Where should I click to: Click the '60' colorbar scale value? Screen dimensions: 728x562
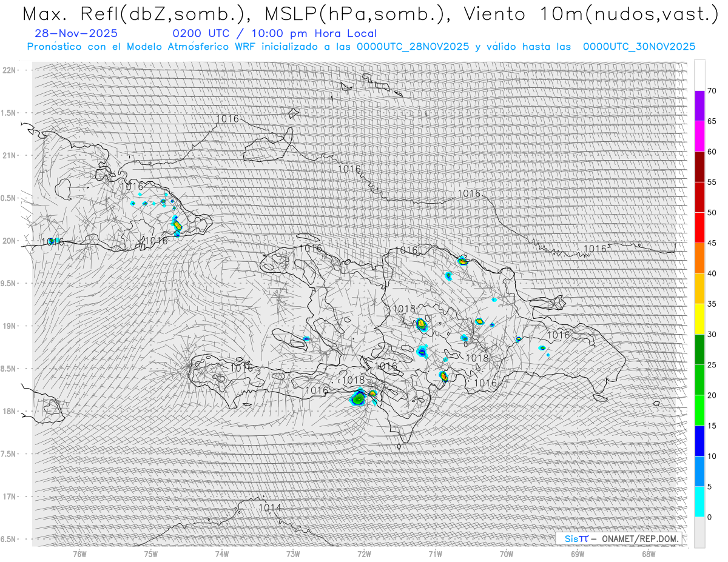(x=712, y=152)
